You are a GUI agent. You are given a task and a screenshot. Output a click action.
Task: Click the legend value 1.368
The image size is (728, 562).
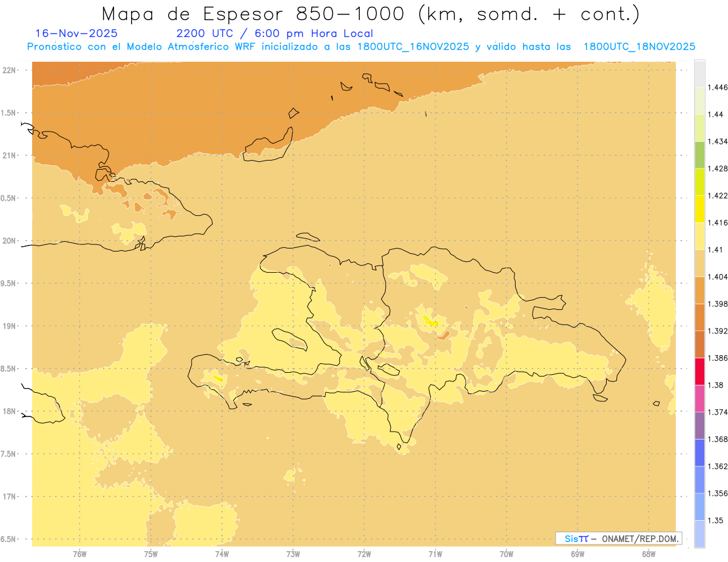tap(718, 439)
